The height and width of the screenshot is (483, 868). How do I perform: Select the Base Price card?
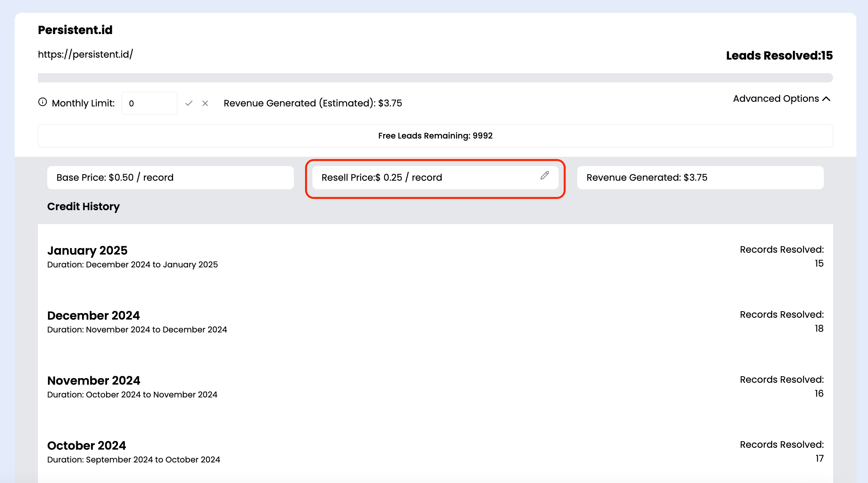[170, 178]
